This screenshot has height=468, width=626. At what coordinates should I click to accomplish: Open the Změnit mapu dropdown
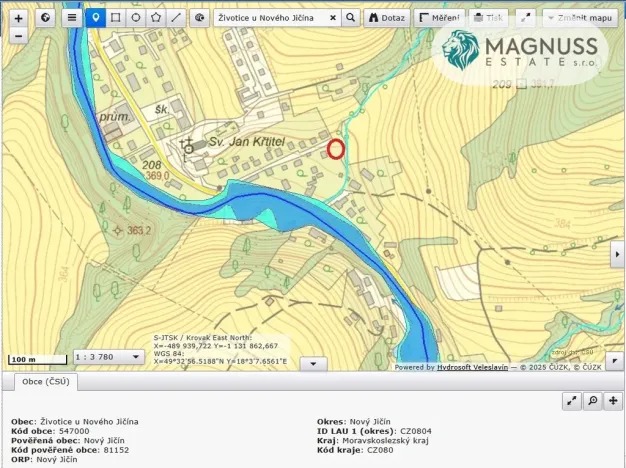coord(580,18)
